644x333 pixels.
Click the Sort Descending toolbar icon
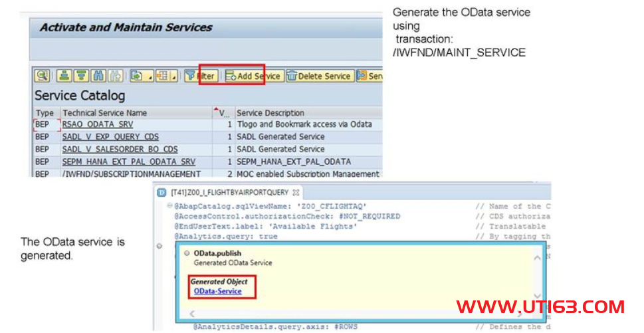(81, 76)
